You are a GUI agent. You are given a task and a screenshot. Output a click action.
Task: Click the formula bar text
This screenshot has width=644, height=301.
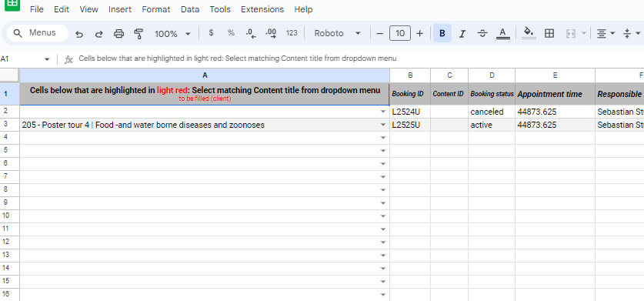click(x=238, y=59)
